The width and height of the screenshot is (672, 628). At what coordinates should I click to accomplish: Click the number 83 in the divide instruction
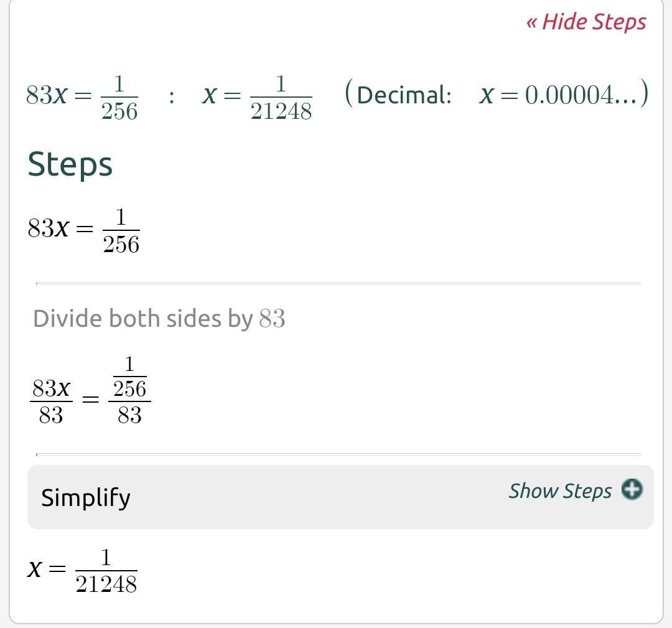272,319
